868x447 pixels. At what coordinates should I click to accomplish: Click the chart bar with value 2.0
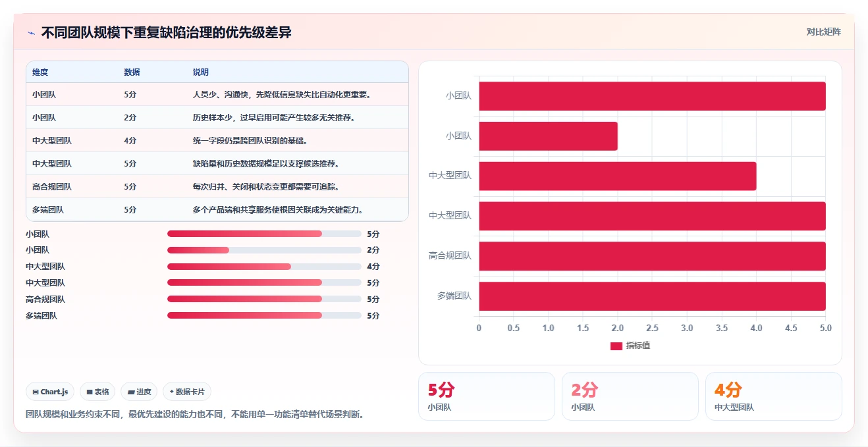pyautogui.click(x=548, y=136)
